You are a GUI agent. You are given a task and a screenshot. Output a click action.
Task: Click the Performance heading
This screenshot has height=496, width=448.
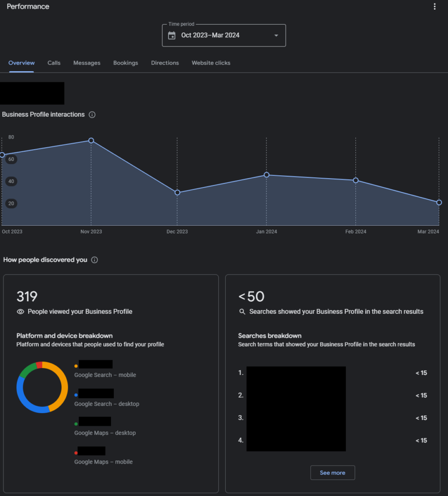(x=28, y=7)
